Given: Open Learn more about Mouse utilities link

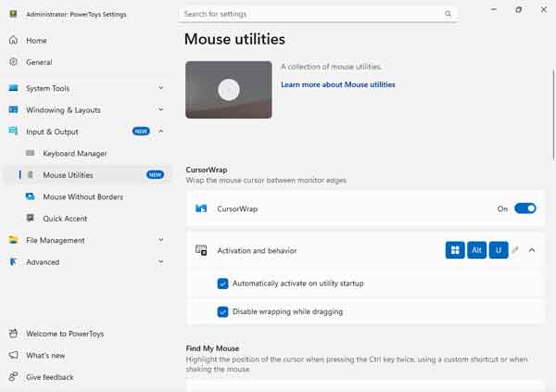Looking at the screenshot, I should click(x=337, y=84).
